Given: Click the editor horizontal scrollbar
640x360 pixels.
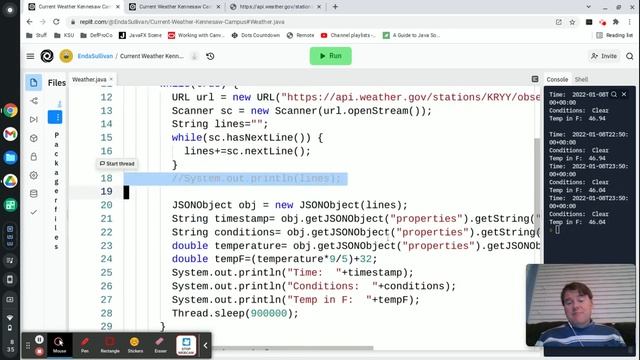Looking at the screenshot, I should 292,348.
